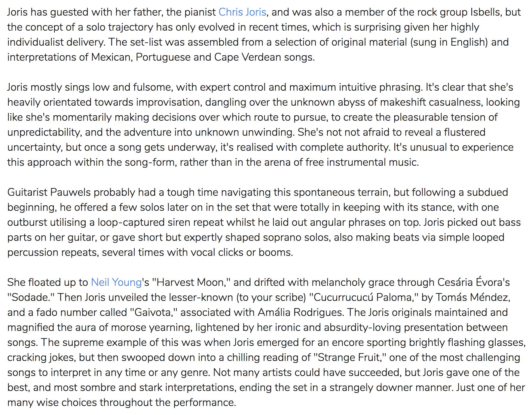Click the name Amália Rodrigues

click(x=300, y=312)
